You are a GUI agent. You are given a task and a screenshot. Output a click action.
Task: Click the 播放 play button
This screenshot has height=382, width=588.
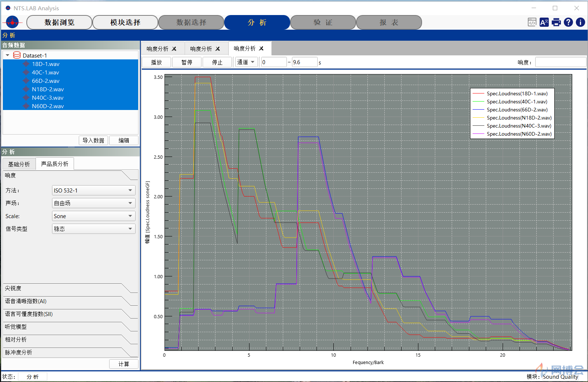(x=156, y=62)
